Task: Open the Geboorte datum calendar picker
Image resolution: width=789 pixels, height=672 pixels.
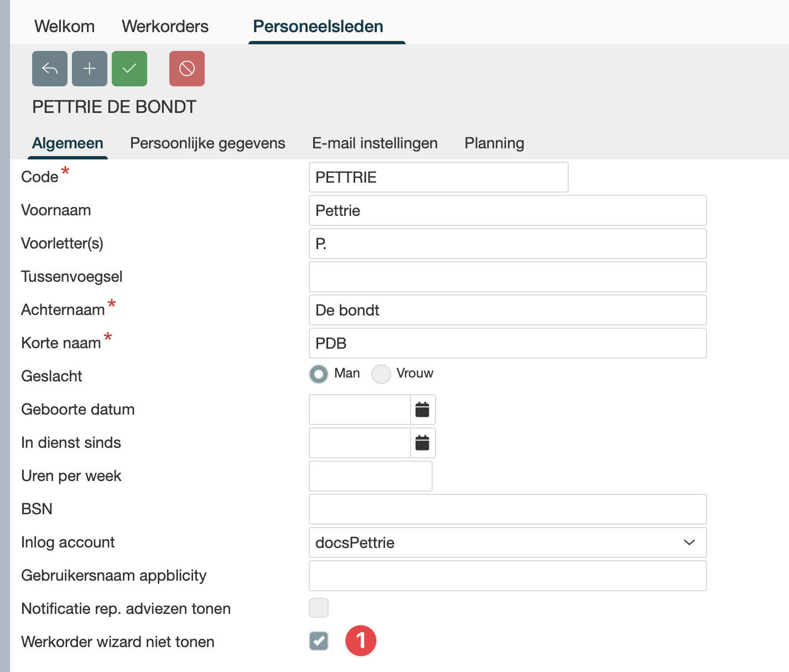Action: [423, 410]
